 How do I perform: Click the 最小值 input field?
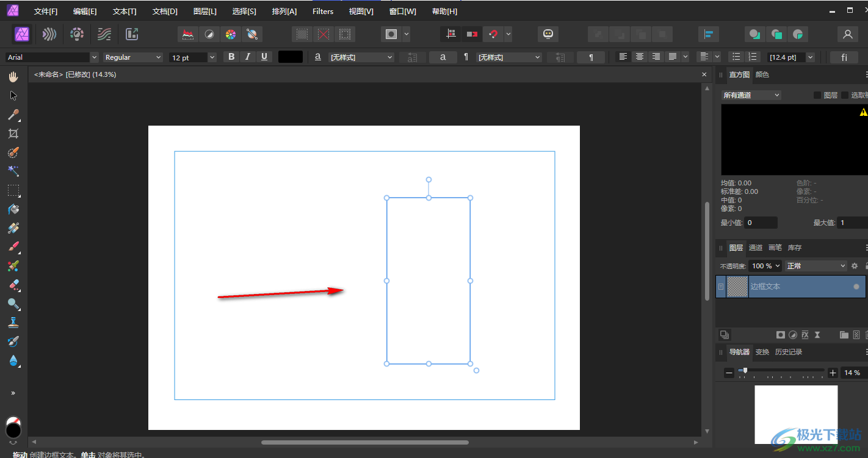pyautogui.click(x=761, y=223)
